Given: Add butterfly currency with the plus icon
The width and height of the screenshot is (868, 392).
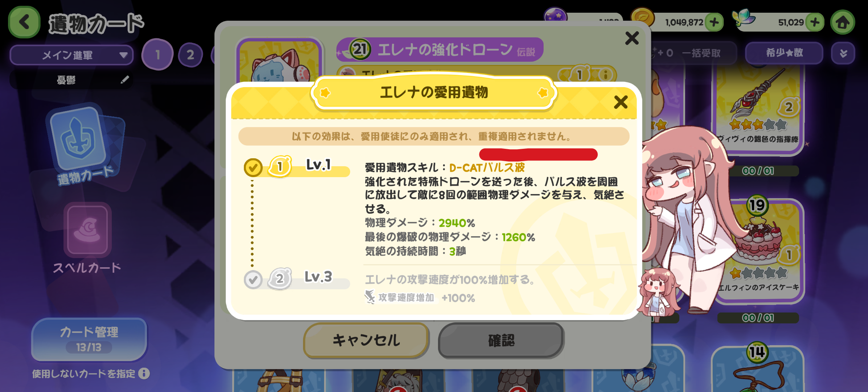Looking at the screenshot, I should point(815,23).
